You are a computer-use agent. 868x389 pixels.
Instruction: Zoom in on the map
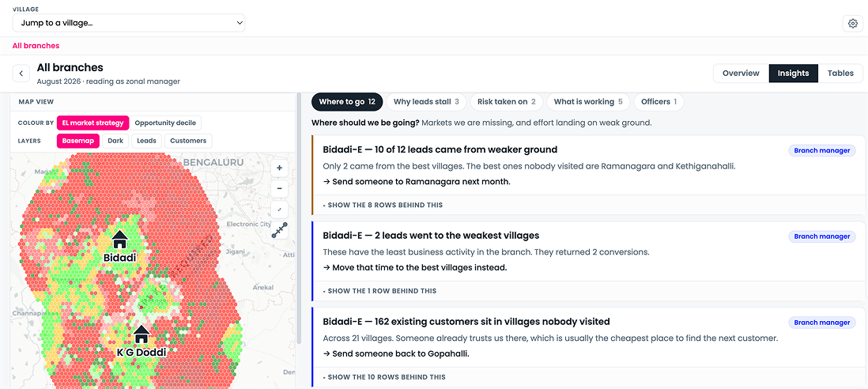(279, 168)
